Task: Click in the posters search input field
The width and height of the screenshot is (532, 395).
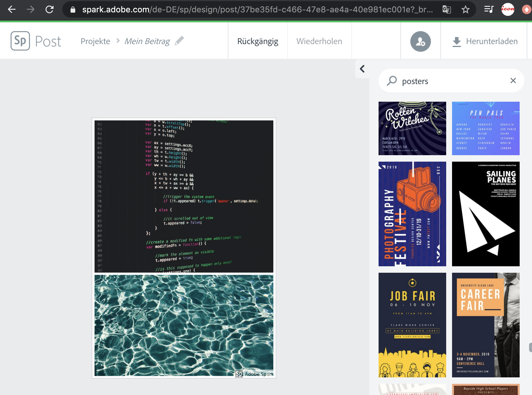Action: point(453,81)
